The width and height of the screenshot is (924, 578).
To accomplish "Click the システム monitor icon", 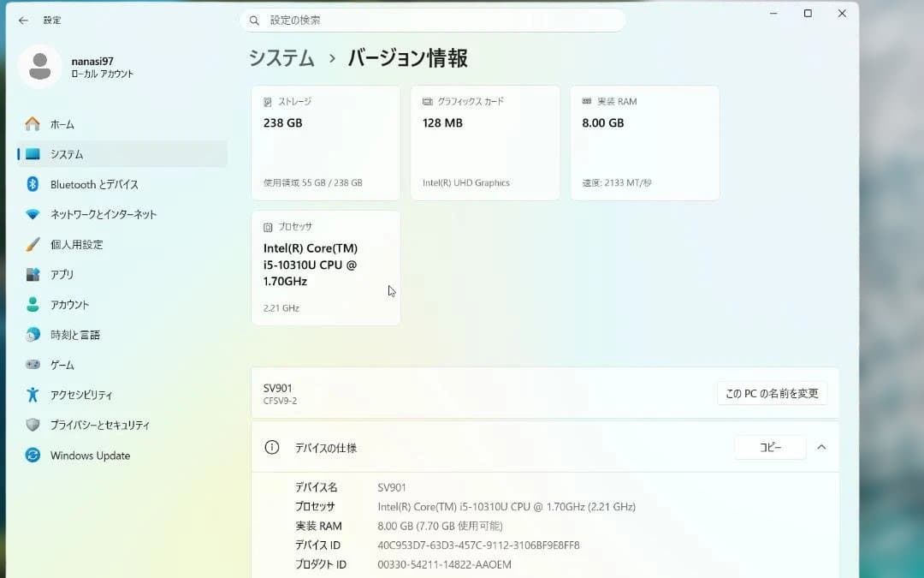I will 33,154.
